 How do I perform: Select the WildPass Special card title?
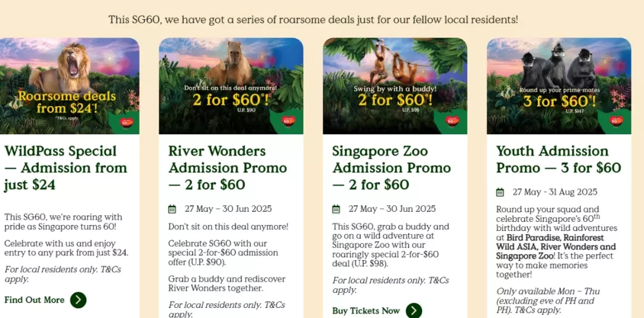pos(66,168)
